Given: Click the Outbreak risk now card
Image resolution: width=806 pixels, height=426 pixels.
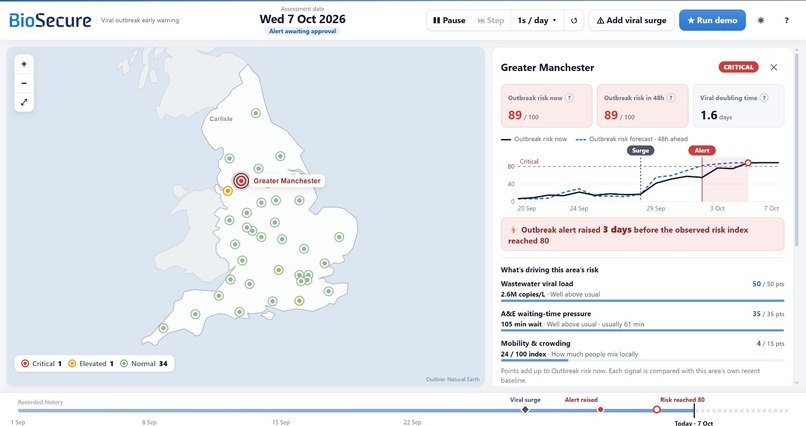Looking at the screenshot, I should click(546, 106).
